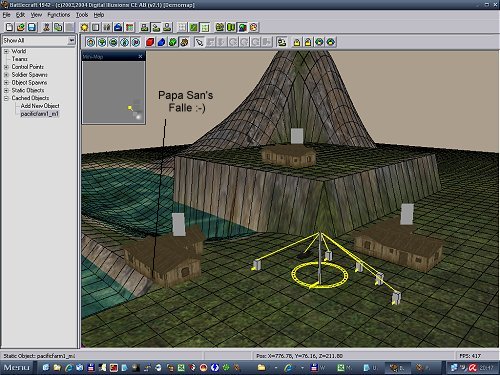Close the Mini-Map panel

tap(140, 56)
